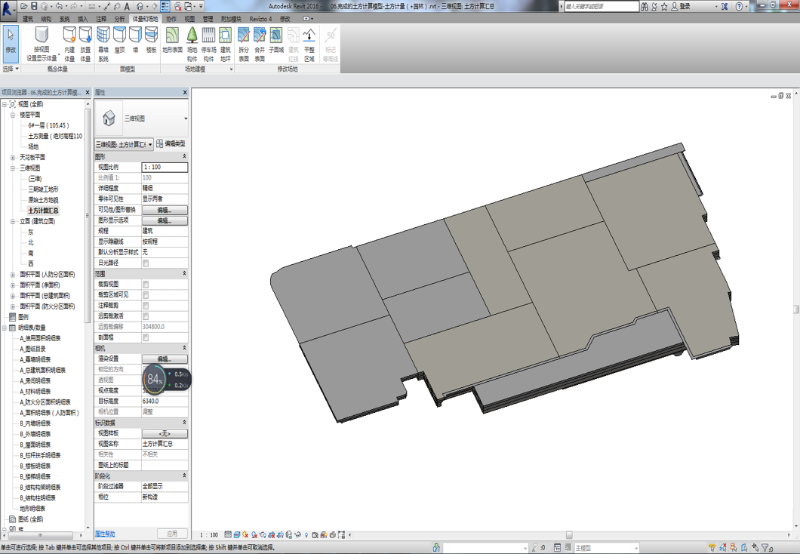Image resolution: width=800 pixels, height=554 pixels.
Task: Click the 视图比例 1 : 100 field
Action: tap(164, 167)
